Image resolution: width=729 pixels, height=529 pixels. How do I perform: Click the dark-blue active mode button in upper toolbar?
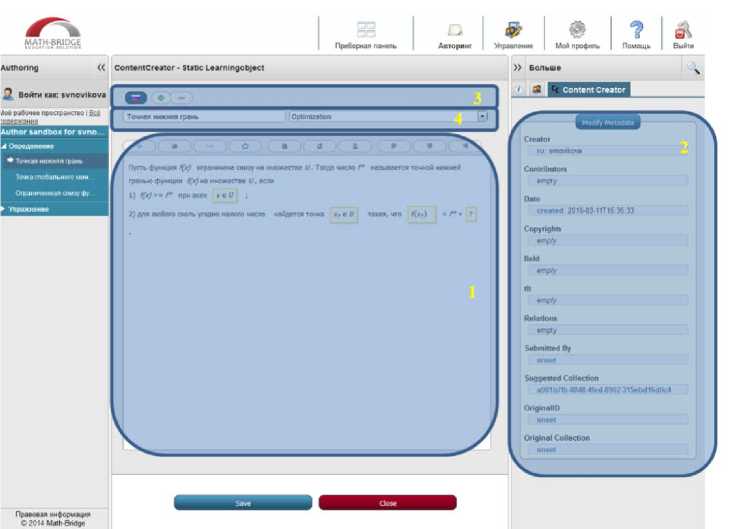[x=136, y=98]
